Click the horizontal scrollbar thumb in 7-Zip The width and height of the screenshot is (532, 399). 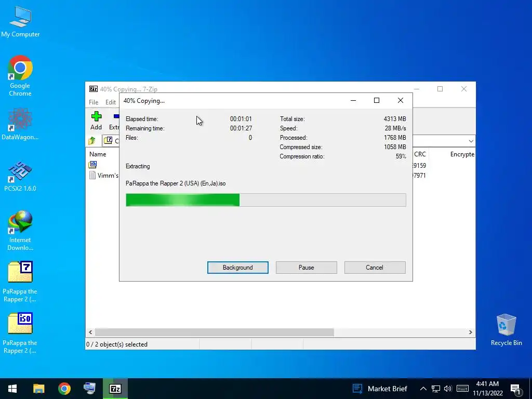tap(215, 332)
